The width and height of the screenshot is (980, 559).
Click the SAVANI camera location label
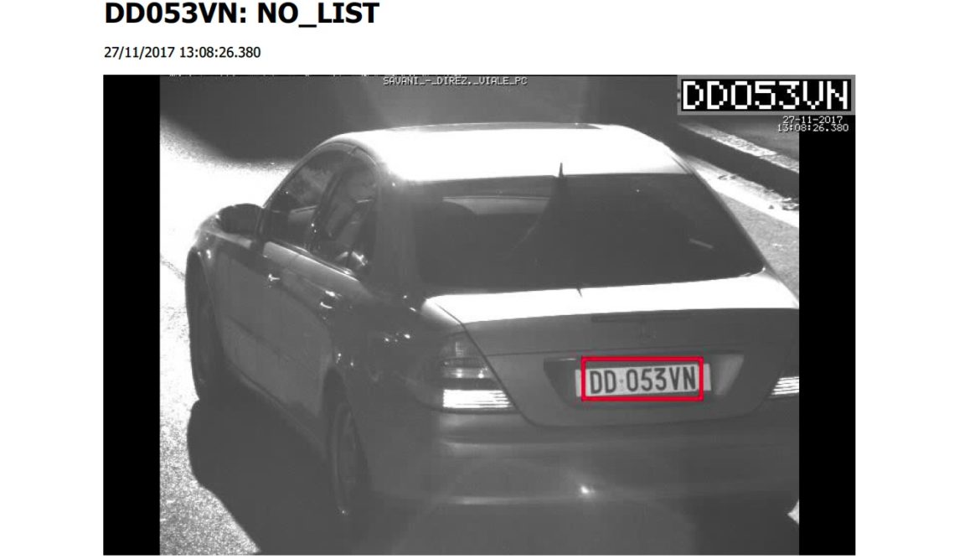pos(455,80)
